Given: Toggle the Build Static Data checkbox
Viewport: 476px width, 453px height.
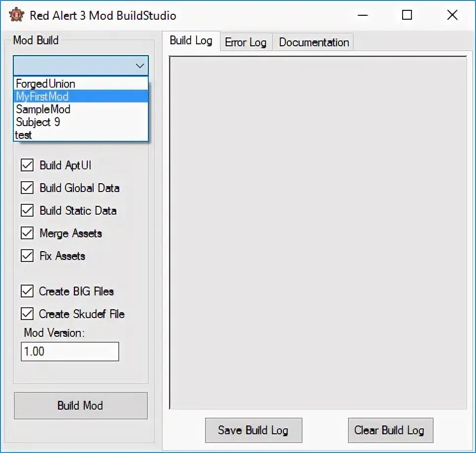Looking at the screenshot, I should (27, 210).
